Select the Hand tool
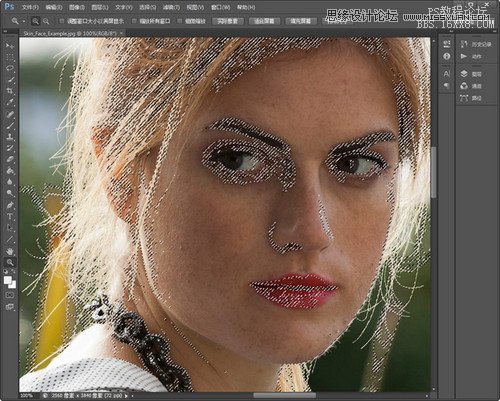The height and width of the screenshot is (401, 500). coord(10,251)
